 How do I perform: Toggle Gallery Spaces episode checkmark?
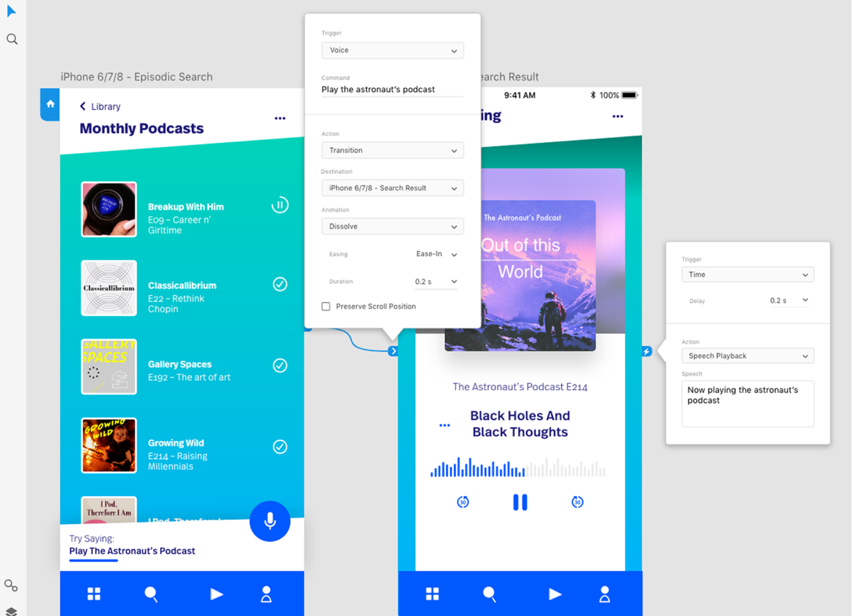[x=279, y=364]
